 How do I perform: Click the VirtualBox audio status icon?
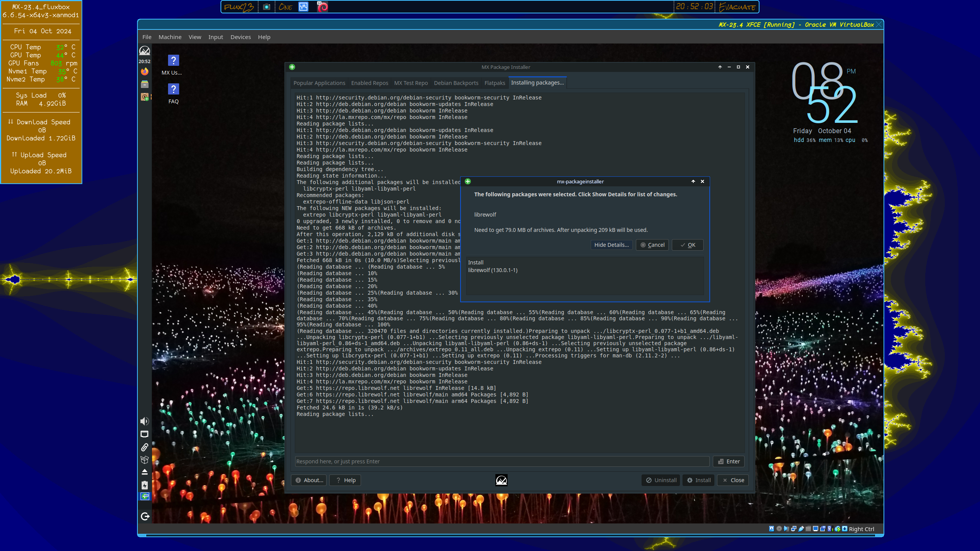coord(786,529)
